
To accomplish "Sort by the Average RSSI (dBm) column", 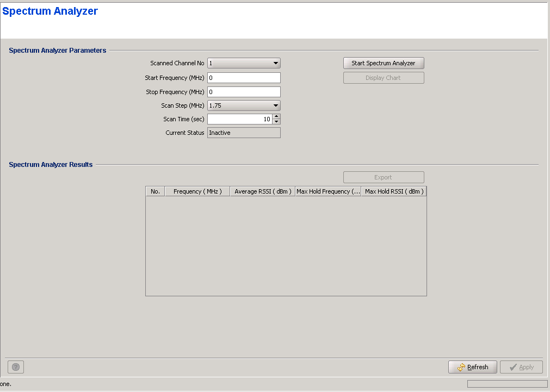I will coord(263,191).
